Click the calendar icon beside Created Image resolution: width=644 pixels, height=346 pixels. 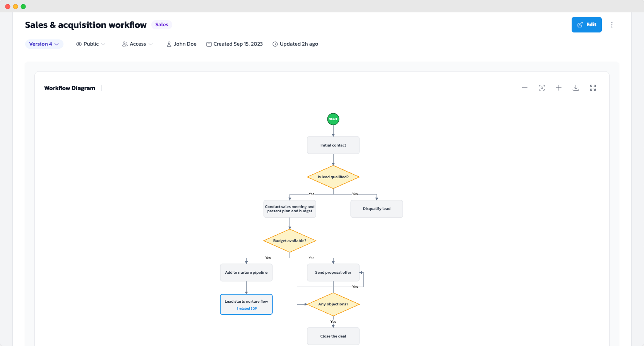tap(209, 44)
